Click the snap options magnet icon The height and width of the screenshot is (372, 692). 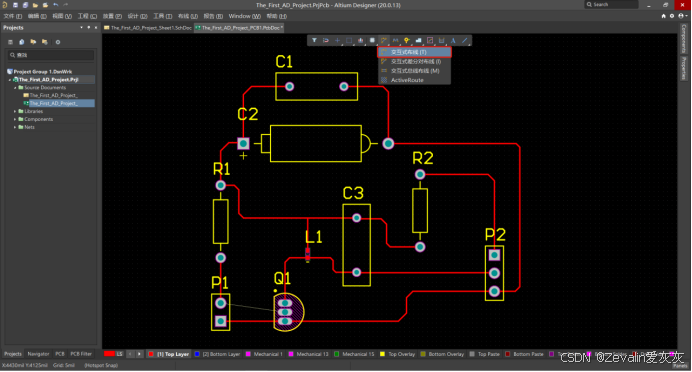pos(326,41)
